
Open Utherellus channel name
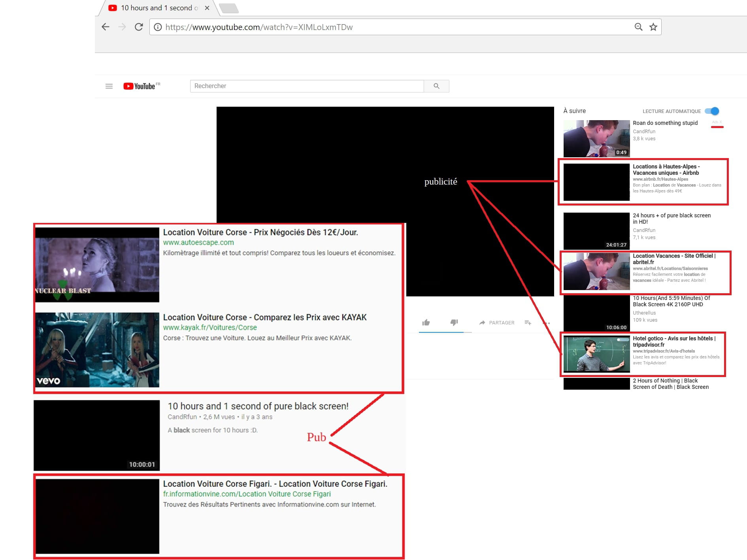tap(644, 313)
